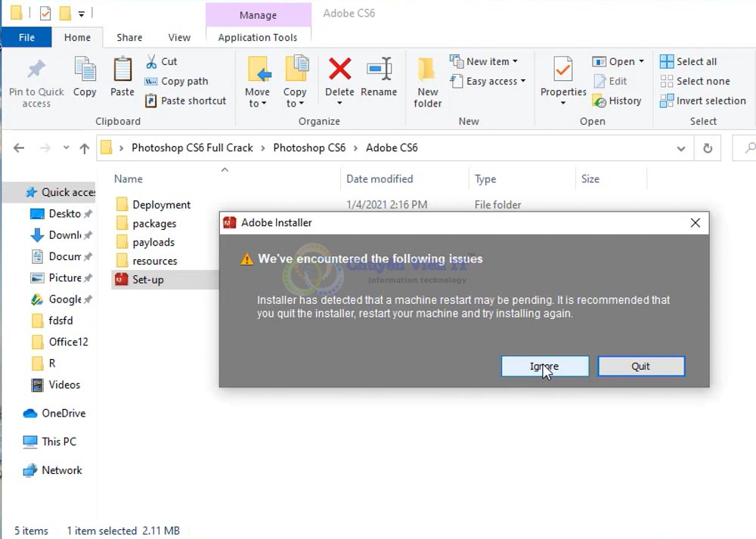756x539 pixels.
Task: View History of the selected item
Action: coord(618,101)
